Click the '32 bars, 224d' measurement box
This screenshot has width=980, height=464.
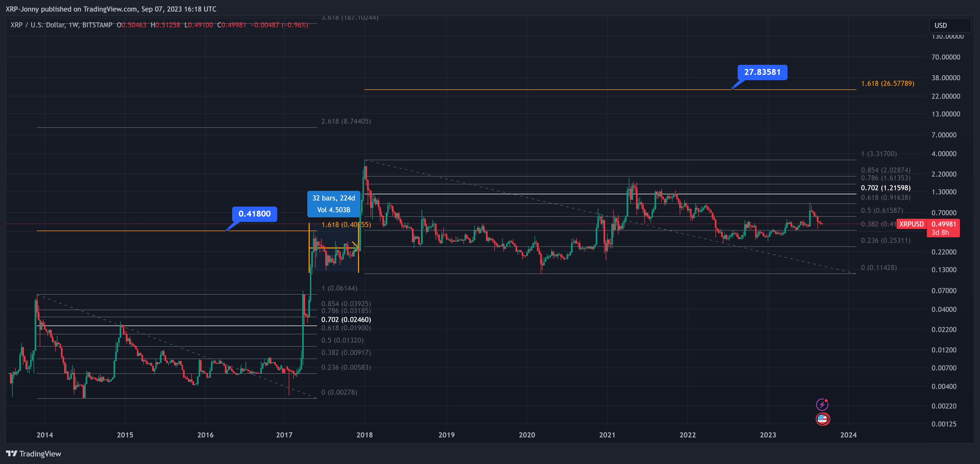point(334,204)
